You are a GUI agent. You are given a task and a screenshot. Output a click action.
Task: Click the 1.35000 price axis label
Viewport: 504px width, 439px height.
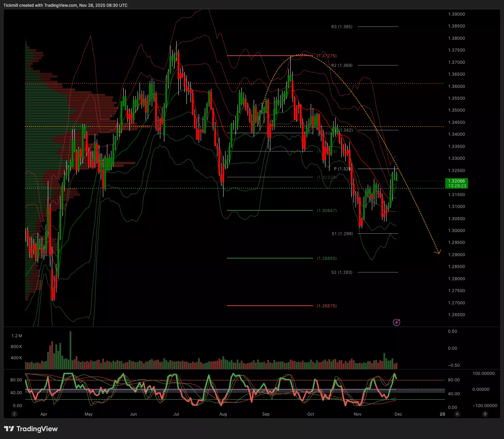tap(456, 110)
